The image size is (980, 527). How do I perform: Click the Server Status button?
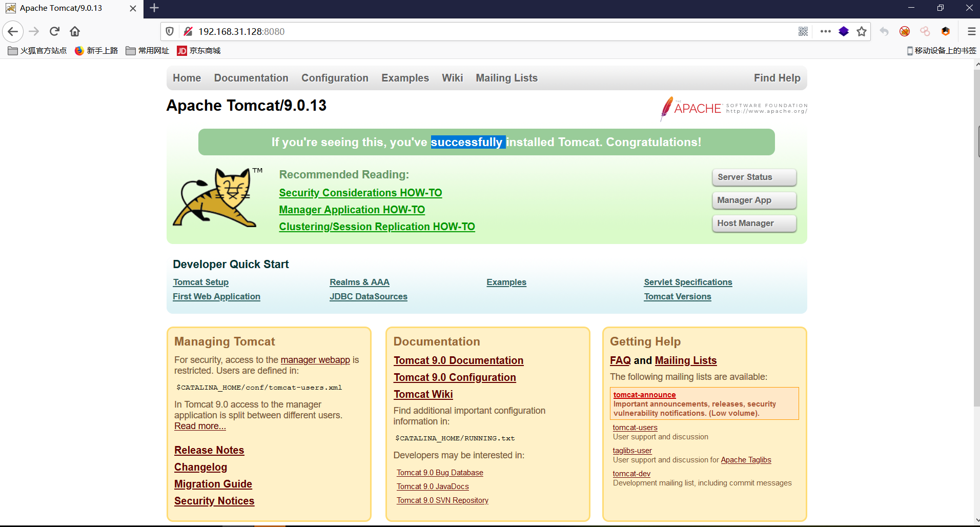[754, 177]
